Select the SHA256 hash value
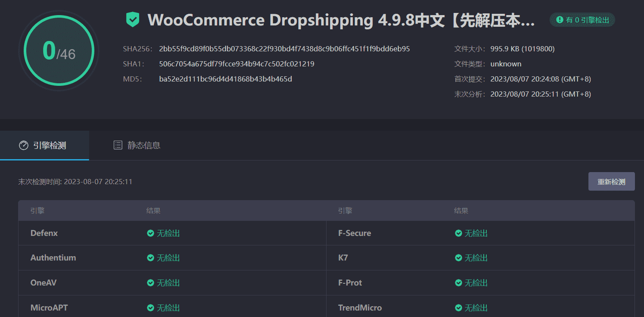 click(x=284, y=49)
